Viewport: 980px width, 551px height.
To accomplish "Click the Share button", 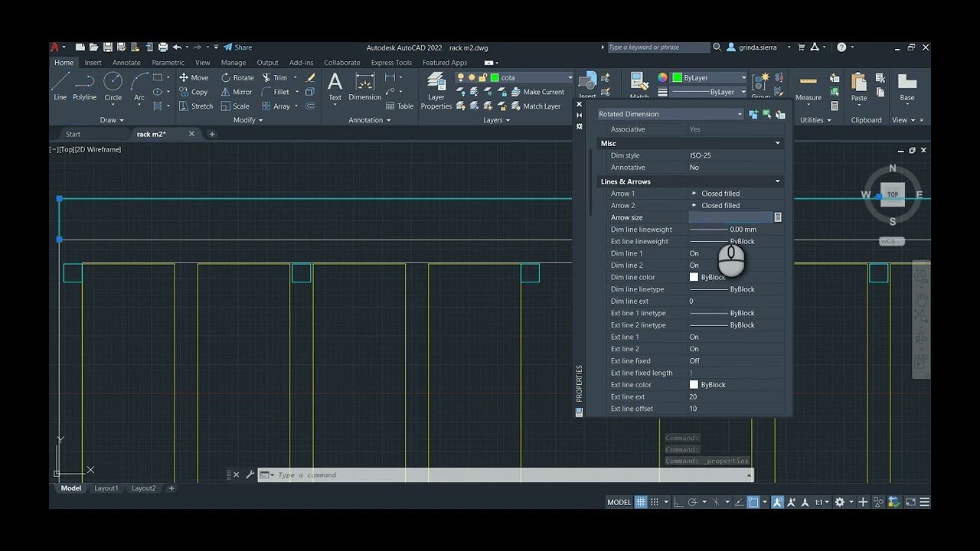I will tap(237, 47).
